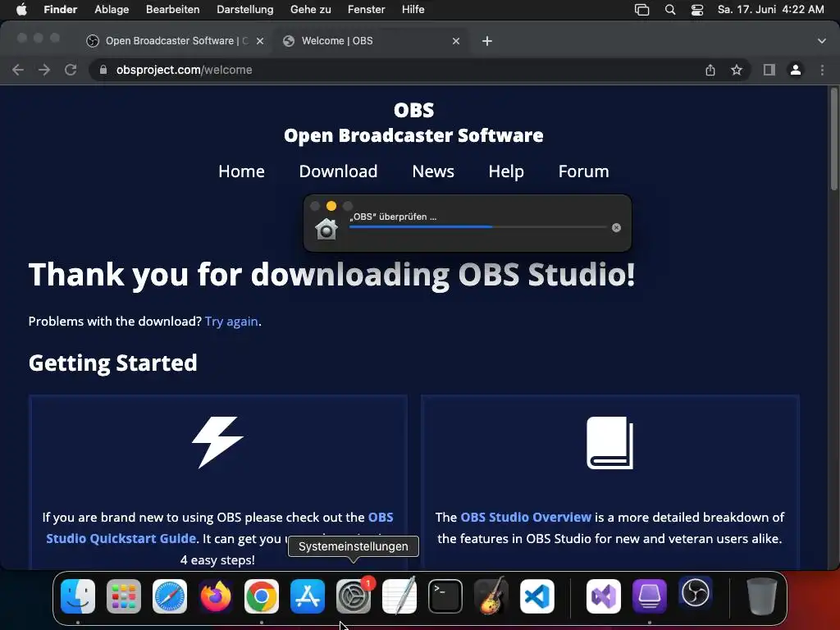Close the Welcome | OBS tab
This screenshot has width=840, height=630.
pyautogui.click(x=456, y=41)
